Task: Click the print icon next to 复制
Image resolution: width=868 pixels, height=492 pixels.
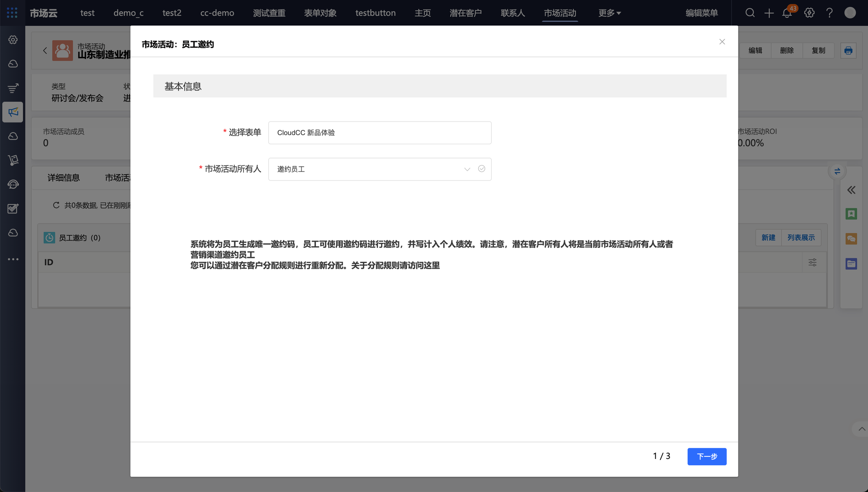Action: (x=848, y=51)
